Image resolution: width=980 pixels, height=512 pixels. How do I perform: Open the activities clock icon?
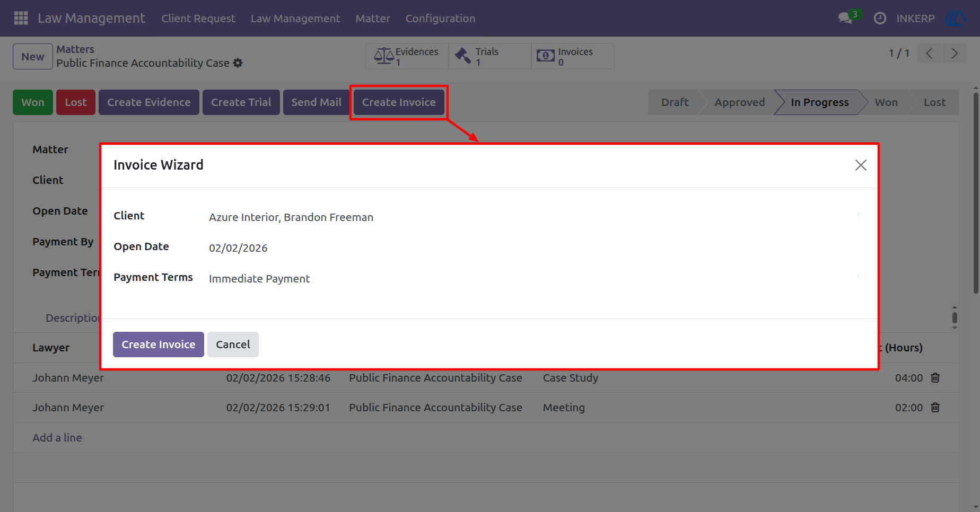click(880, 19)
